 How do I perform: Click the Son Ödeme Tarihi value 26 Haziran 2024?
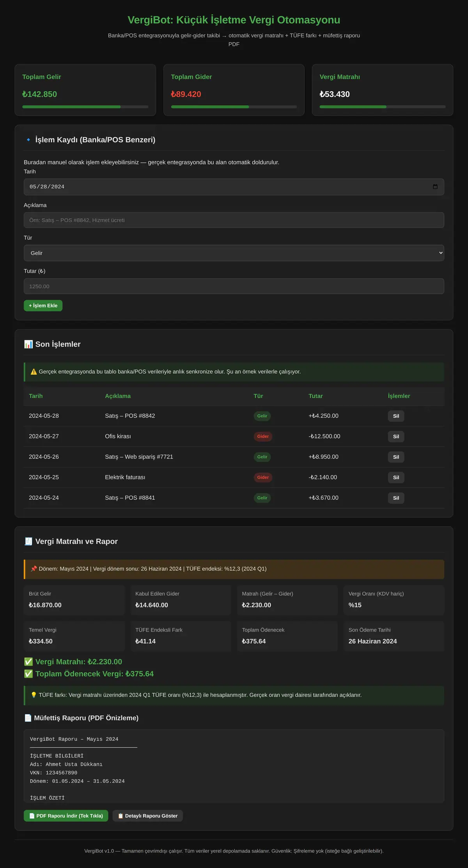pos(373,641)
